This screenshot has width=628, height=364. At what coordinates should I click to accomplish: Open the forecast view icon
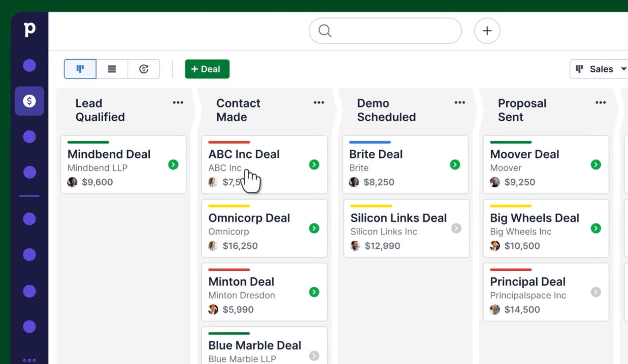pyautogui.click(x=144, y=69)
